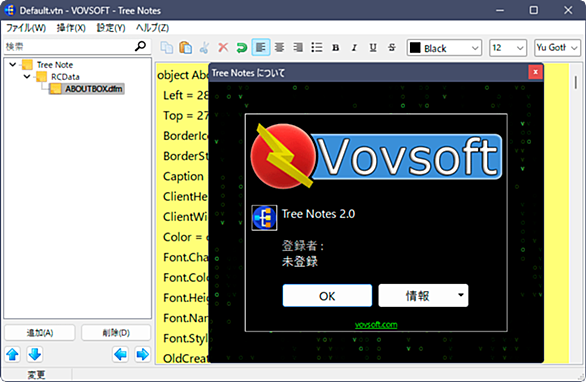Click the green undo arrow icon

click(242, 47)
